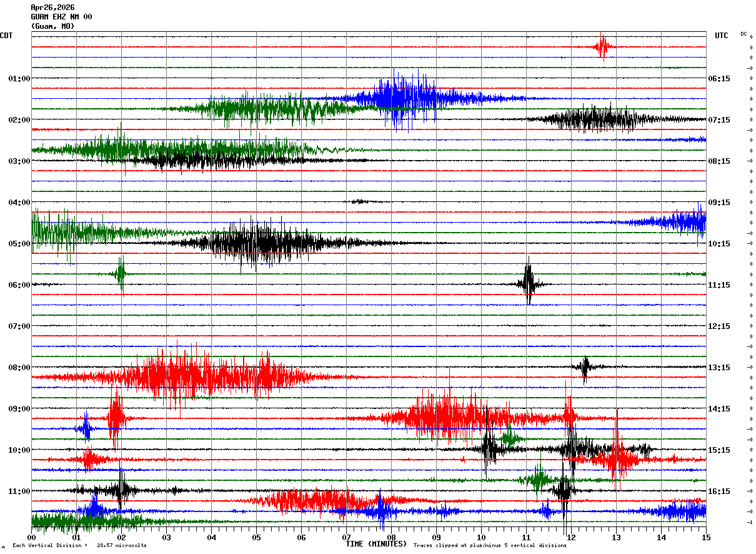This screenshot has height=554, width=756.
Task: Click the location label "(Guam, MO)"
Action: pos(52,26)
